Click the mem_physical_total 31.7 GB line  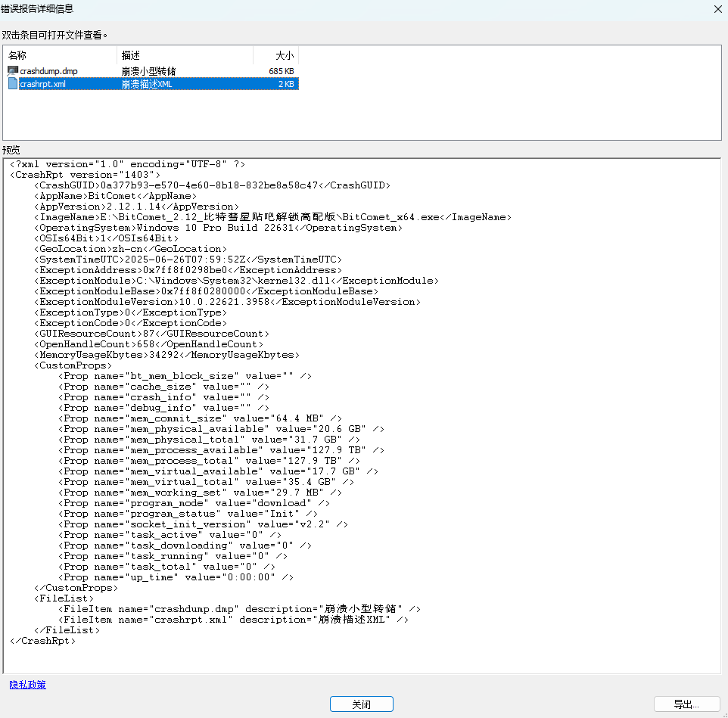point(209,440)
